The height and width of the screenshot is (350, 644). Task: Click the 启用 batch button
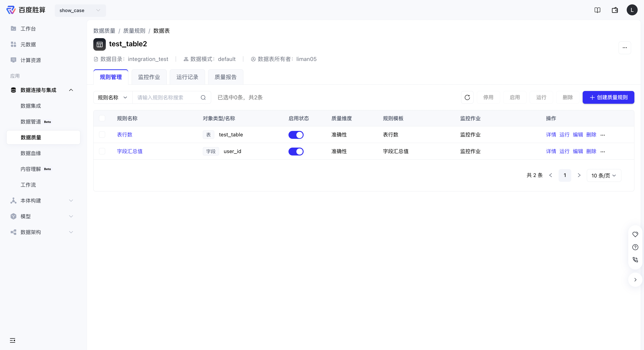[515, 97]
